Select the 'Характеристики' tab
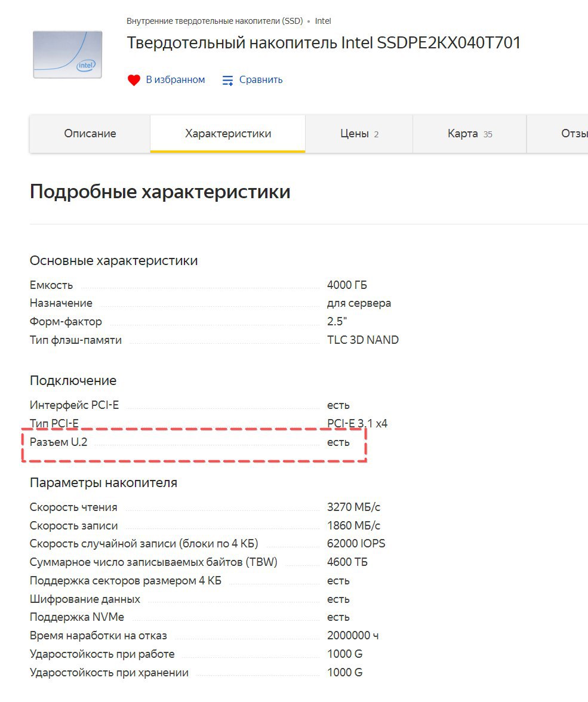Image resolution: width=588 pixels, height=702 pixels. [228, 134]
